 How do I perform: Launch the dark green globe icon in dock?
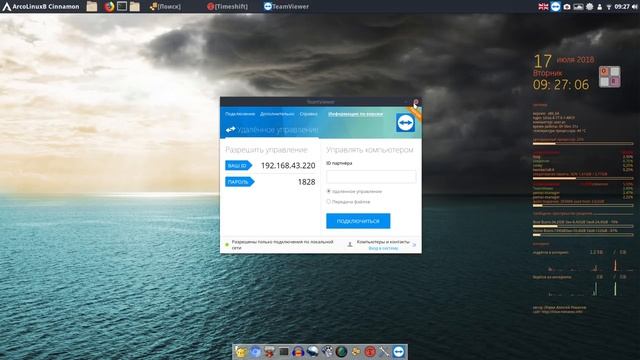coord(341,351)
